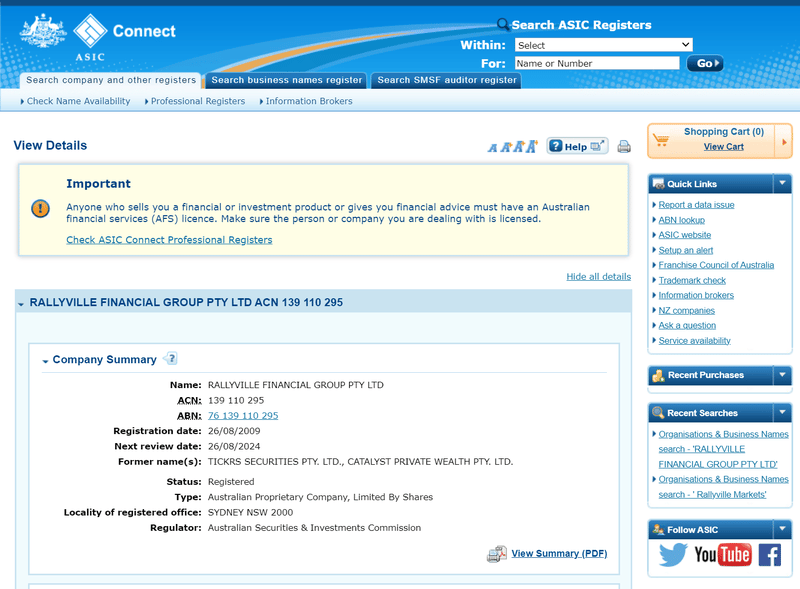Collapse Rallyville Financial Group heading section
800x589 pixels.
21,304
